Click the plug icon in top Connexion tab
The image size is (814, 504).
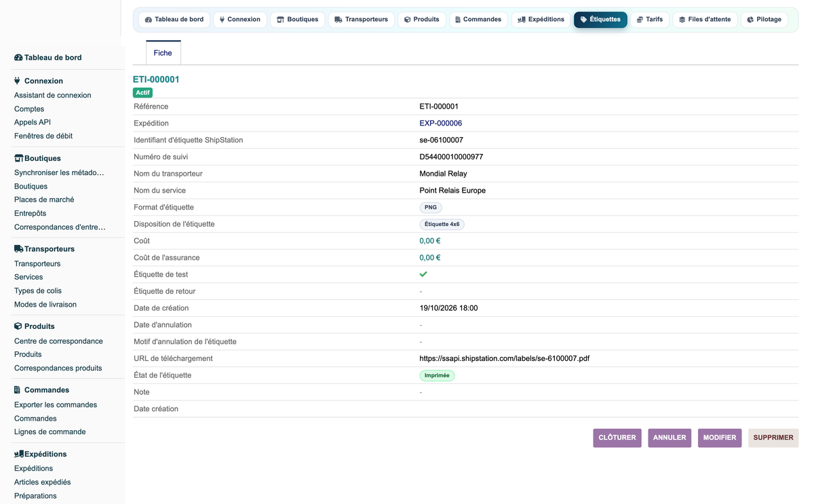(x=222, y=20)
